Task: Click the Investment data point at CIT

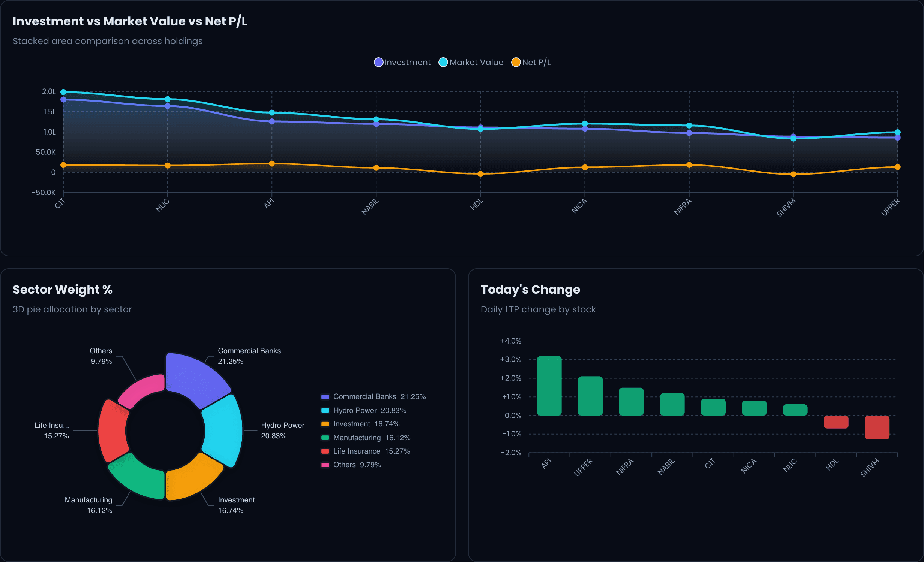Action: 63,100
